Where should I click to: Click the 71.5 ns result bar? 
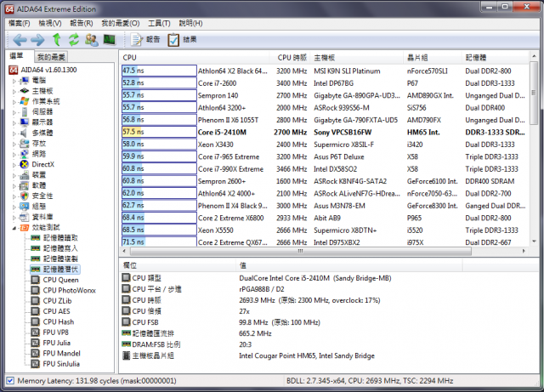159,241
